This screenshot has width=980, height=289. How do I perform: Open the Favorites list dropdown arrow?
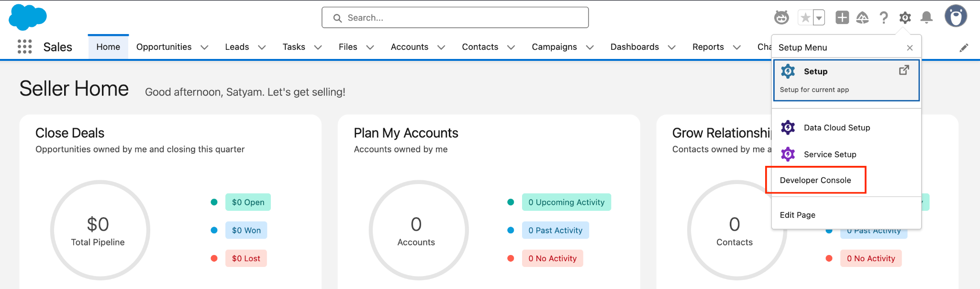819,18
